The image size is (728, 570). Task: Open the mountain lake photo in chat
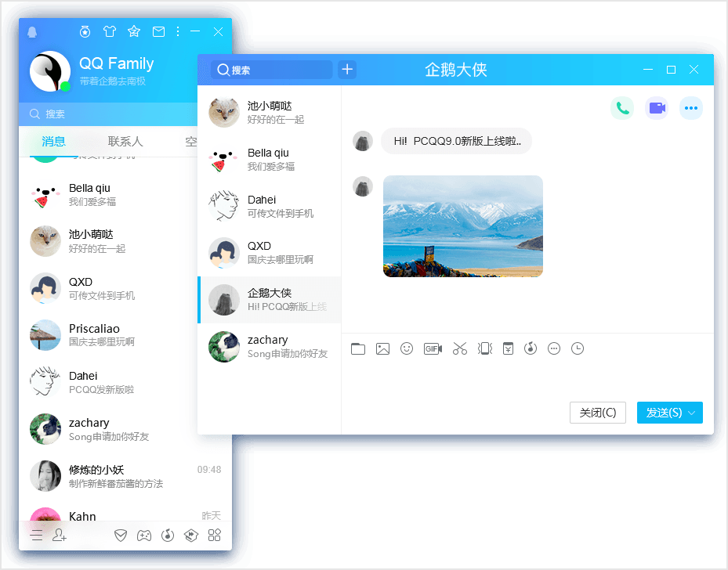(462, 226)
